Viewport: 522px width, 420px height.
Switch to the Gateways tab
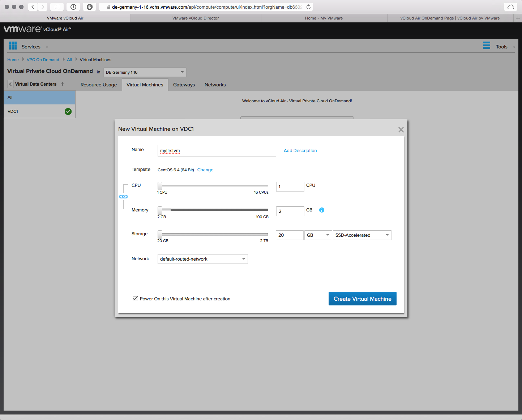[184, 85]
